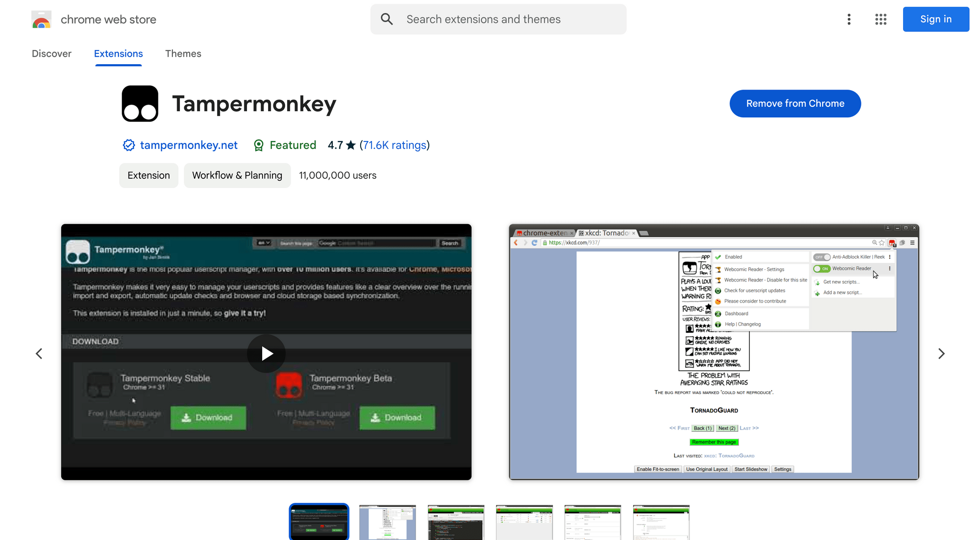Click the Search extensions and themes field
The width and height of the screenshot is (980, 540).
tap(499, 19)
